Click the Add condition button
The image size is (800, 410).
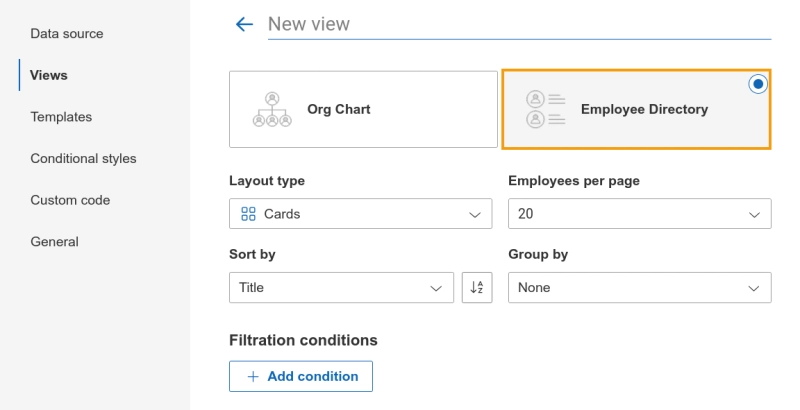click(301, 376)
